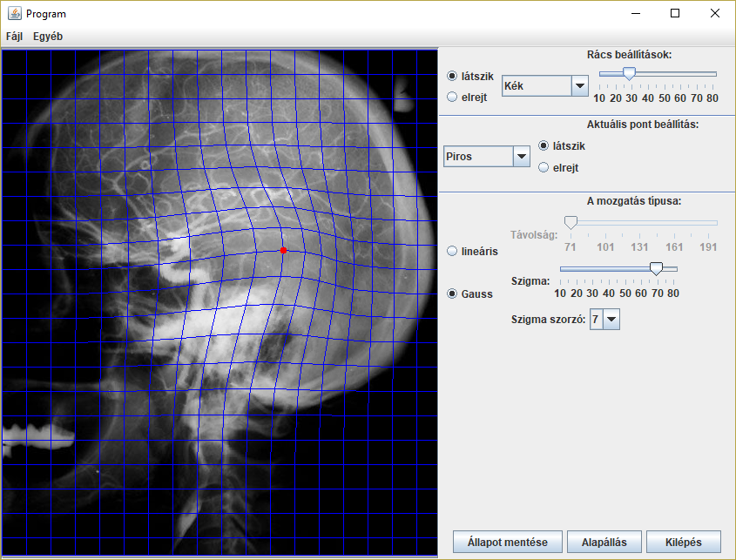Viewport: 736px width, 560px height.
Task: Maximize the Program window
Action: coord(675,14)
